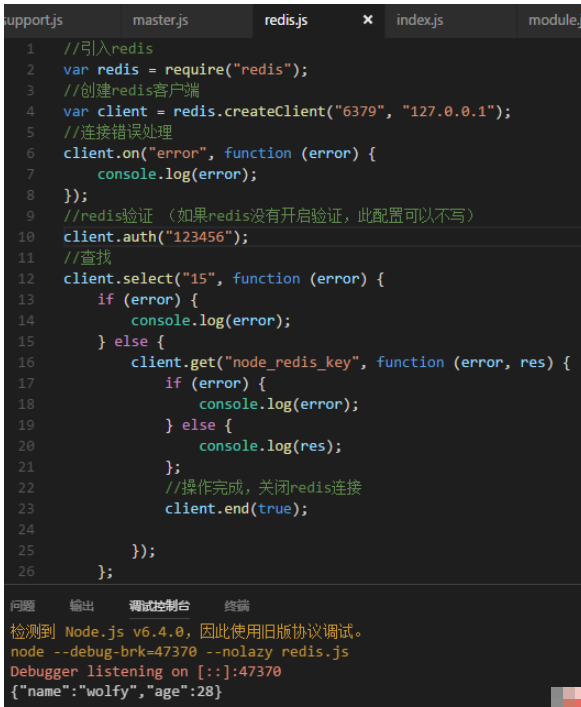Viewport: 581px width, 707px height.
Task: Click the "127.0.0.1" string literal
Action: [448, 111]
